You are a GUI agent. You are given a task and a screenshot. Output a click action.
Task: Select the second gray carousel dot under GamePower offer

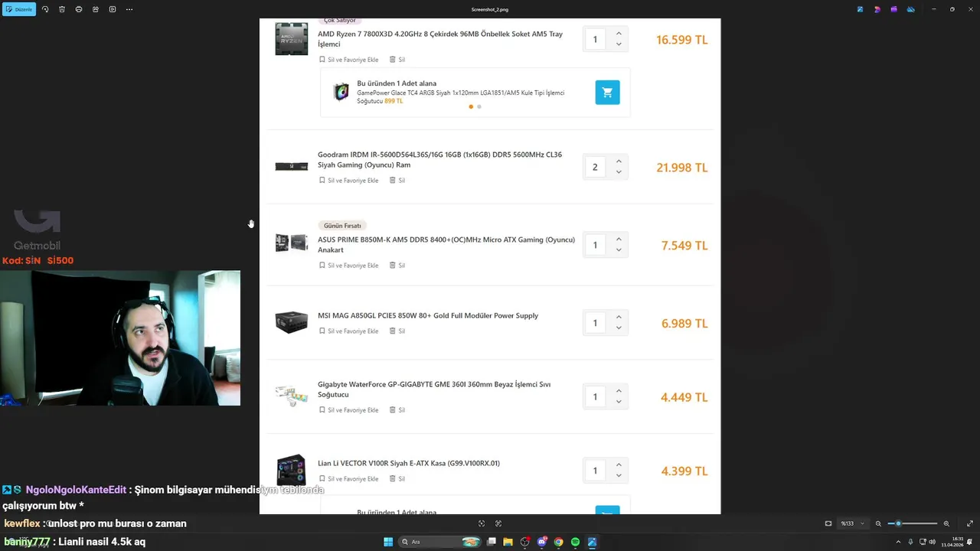479,106
